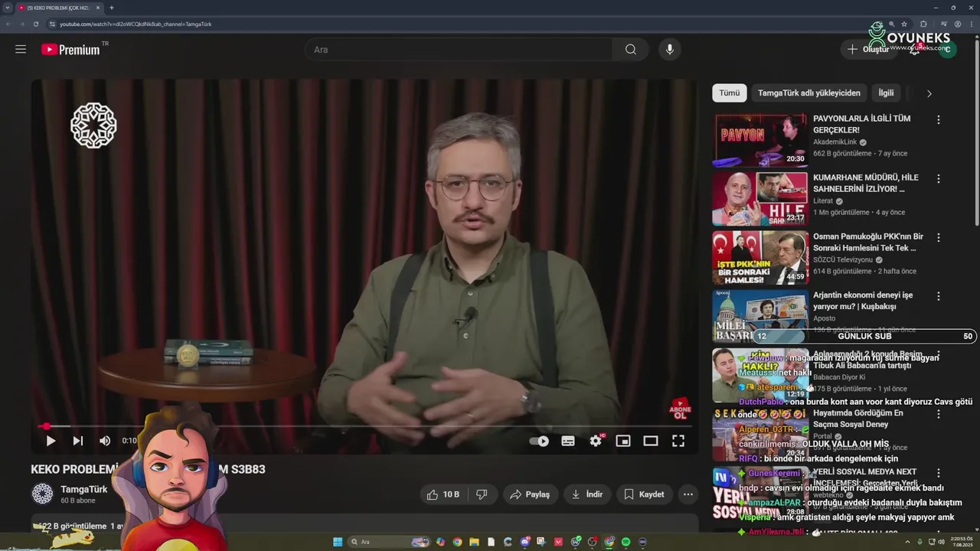Open YERLİ SOSYAL MEDYA video thumbnail
Image resolution: width=980 pixels, height=551 pixels.
(x=760, y=493)
